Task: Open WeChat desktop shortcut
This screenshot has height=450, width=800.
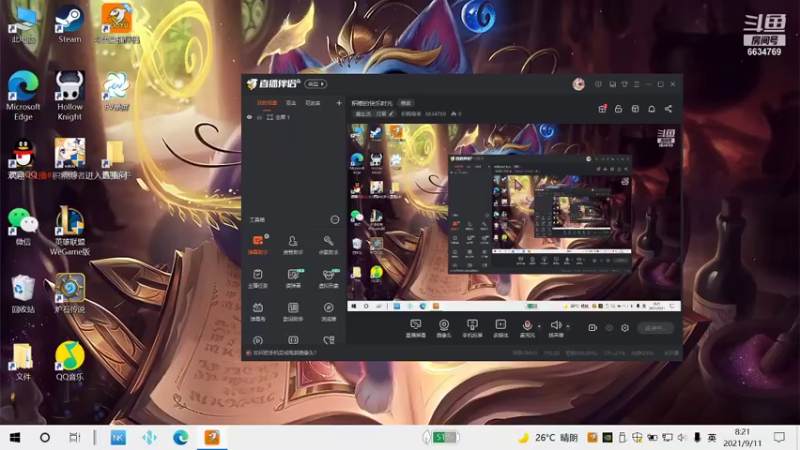Action: click(x=23, y=226)
